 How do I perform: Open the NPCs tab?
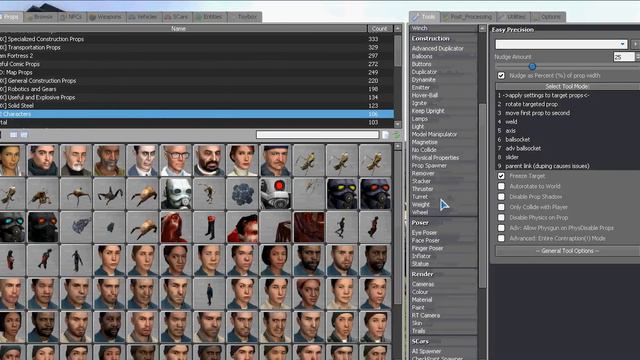tap(72, 17)
